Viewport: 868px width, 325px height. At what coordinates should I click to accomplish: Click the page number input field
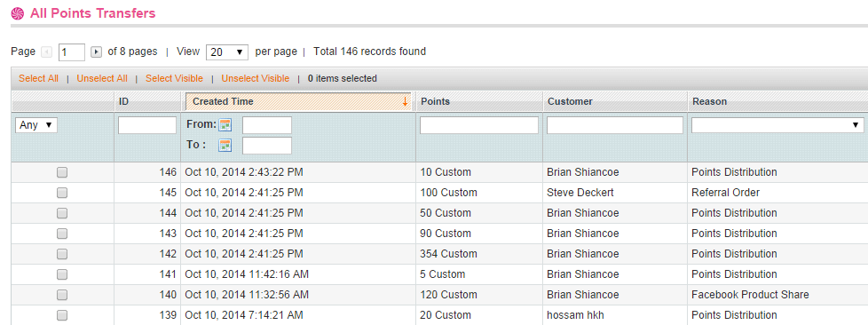[71, 52]
